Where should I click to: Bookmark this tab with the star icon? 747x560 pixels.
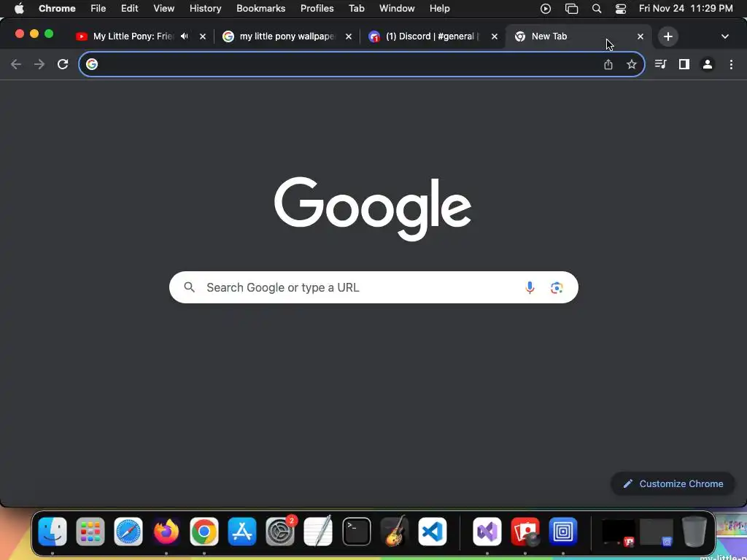(x=632, y=64)
